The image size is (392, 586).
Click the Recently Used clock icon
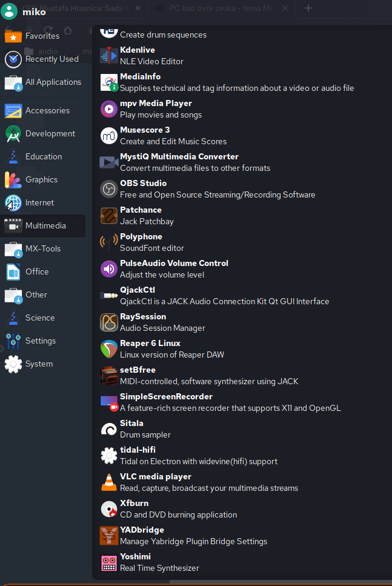13,59
